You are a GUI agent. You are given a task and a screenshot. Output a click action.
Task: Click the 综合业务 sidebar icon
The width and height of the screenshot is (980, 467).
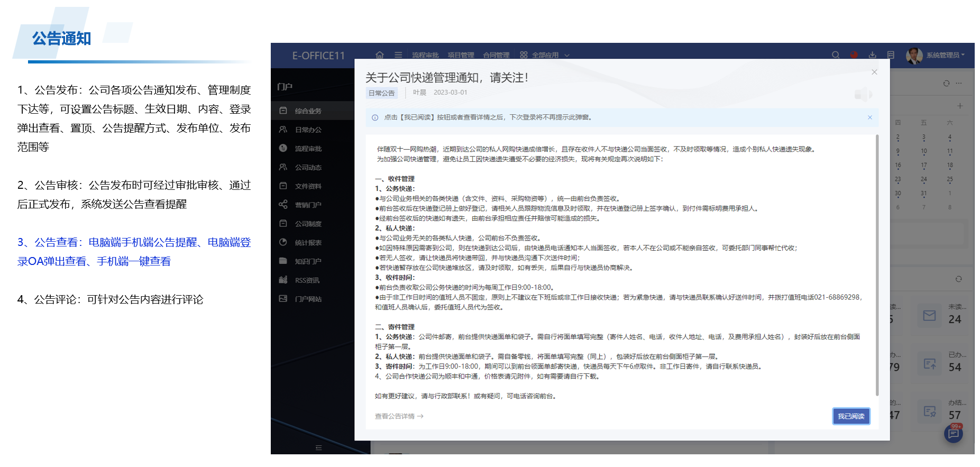[x=283, y=111]
